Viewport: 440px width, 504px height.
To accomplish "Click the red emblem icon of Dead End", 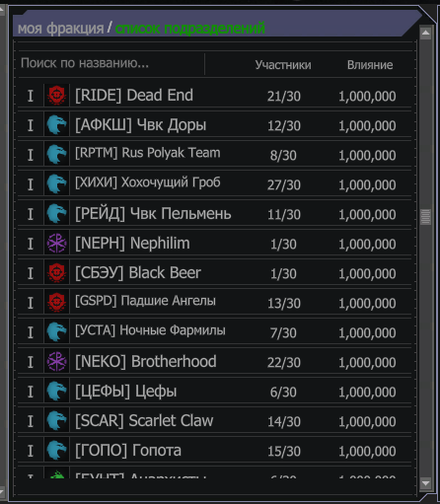I will click(x=56, y=96).
